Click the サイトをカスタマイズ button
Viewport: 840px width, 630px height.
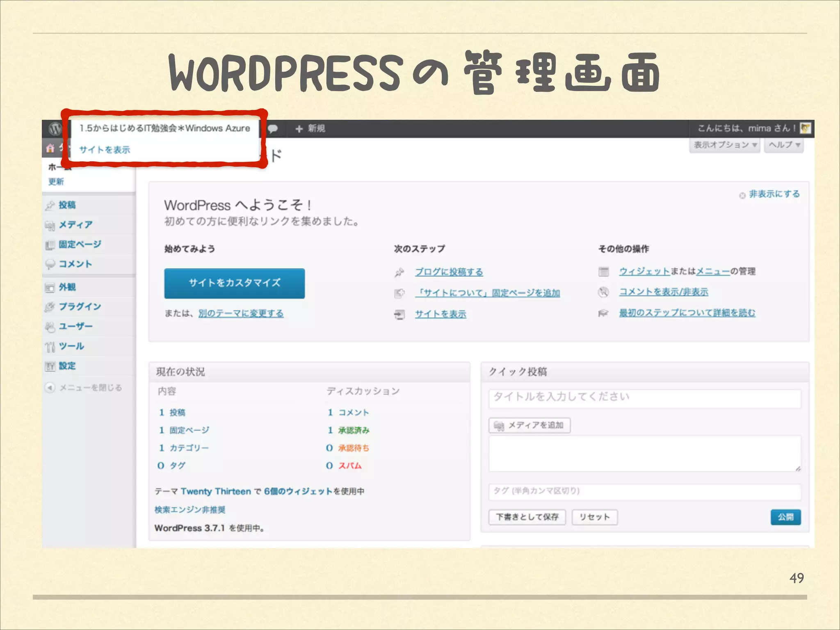234,283
